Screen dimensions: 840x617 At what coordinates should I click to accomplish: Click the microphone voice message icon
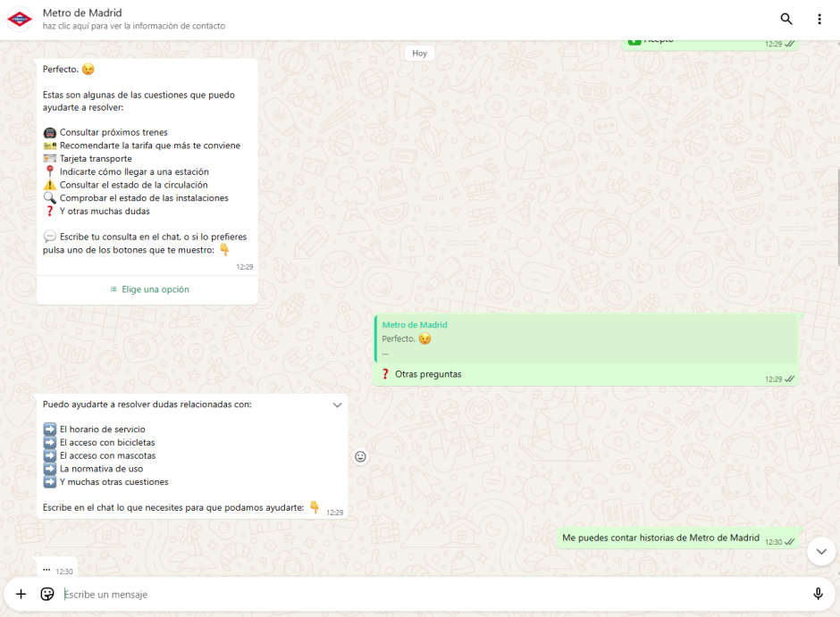tap(818, 594)
